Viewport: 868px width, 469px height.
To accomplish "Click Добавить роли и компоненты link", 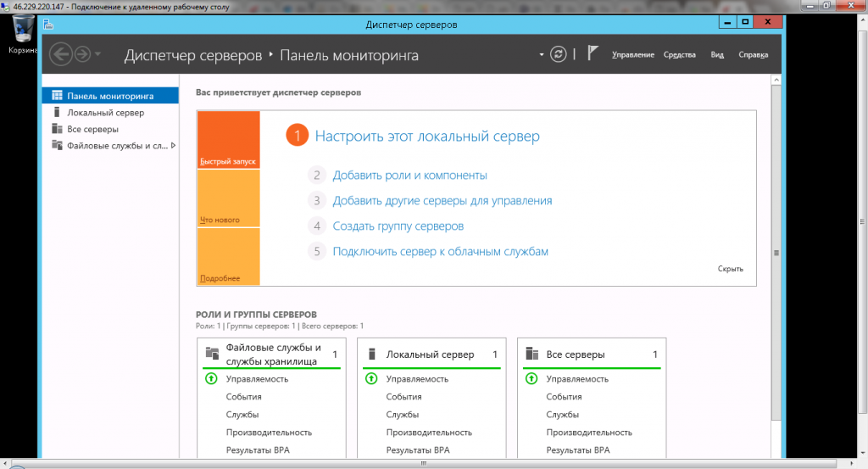I will point(409,176).
